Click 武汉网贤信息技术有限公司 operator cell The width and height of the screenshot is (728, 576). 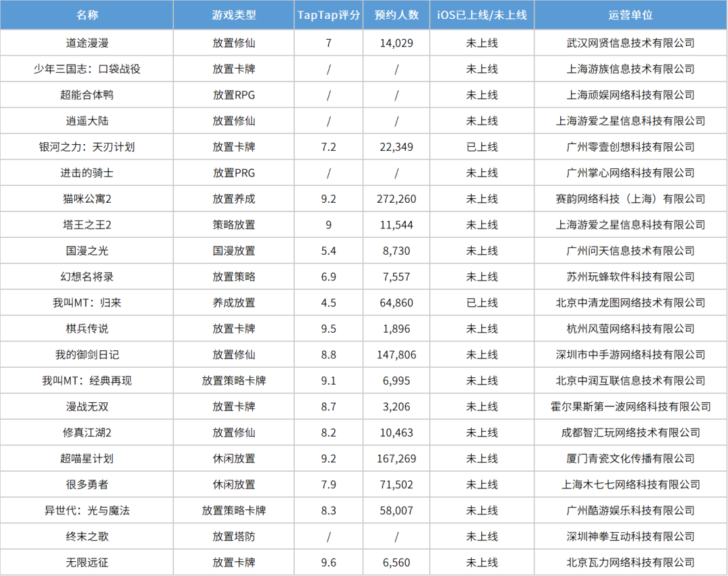(x=630, y=42)
